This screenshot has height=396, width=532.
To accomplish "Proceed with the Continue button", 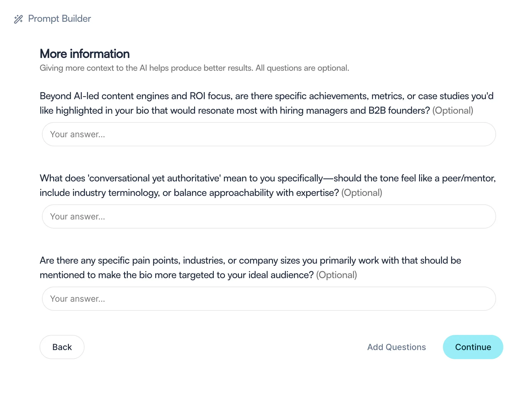I will click(473, 347).
